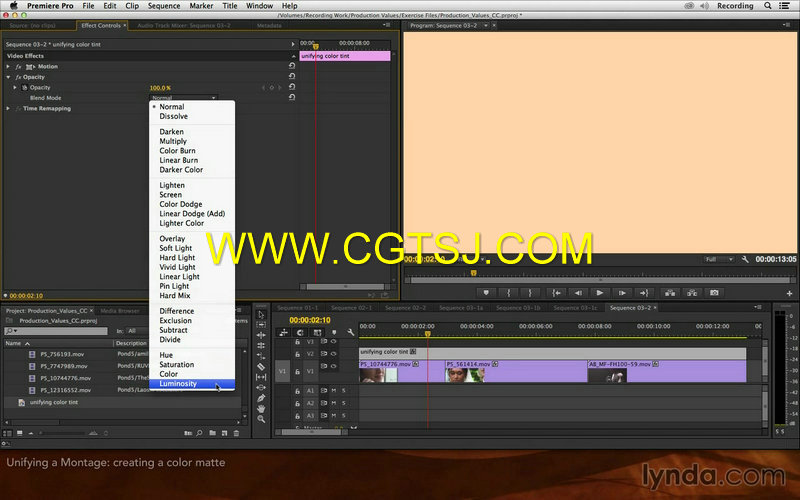
Task: Select the Rolling Edit tool
Action: [x=261, y=345]
